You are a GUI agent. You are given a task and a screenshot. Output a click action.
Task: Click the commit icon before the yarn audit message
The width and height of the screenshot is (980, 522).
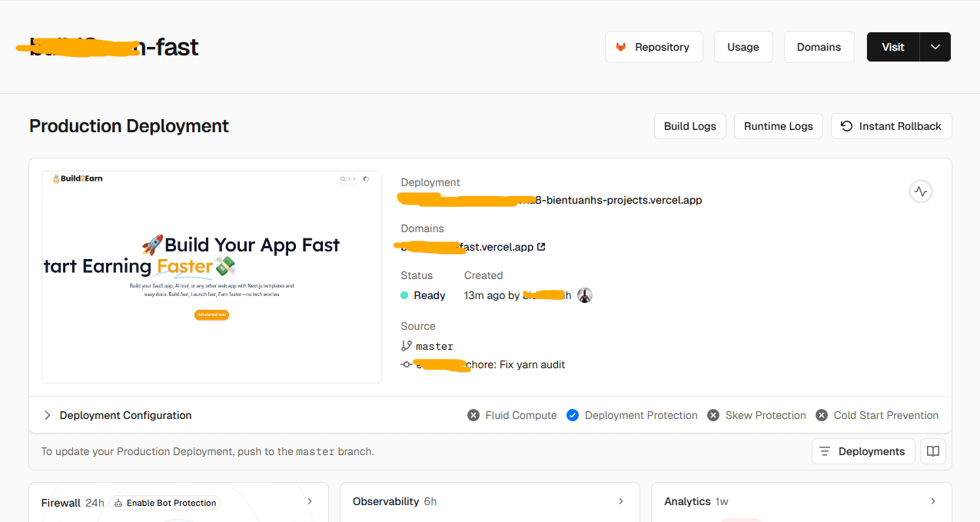[x=406, y=364]
